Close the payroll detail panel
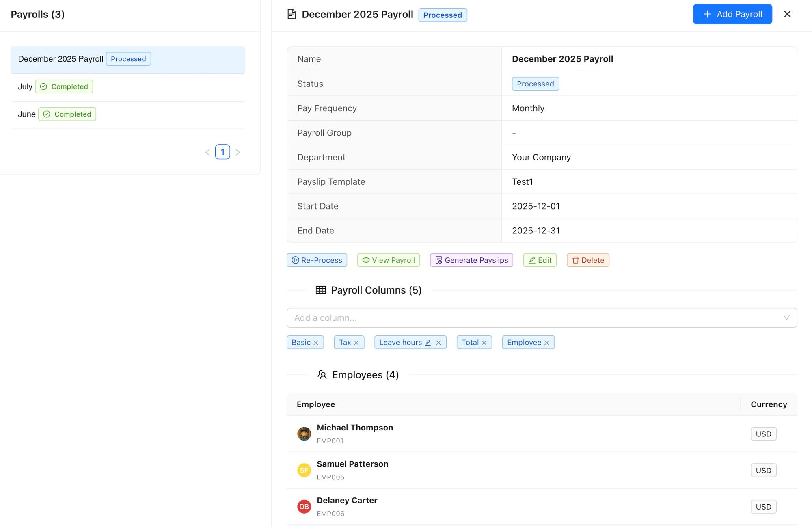Screen dimensions: 812x527 click(x=787, y=14)
